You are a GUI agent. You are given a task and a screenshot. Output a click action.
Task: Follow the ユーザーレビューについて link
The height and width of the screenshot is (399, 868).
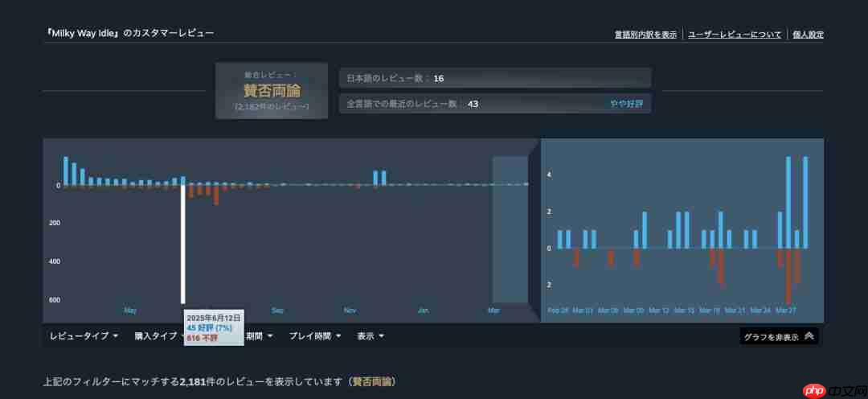pos(735,35)
